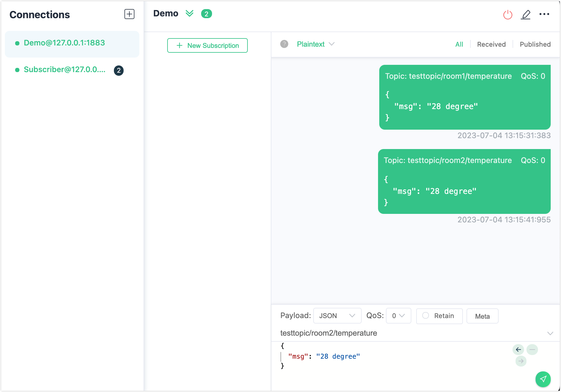Click the add new connection plus icon
The height and width of the screenshot is (392, 561).
coord(129,14)
